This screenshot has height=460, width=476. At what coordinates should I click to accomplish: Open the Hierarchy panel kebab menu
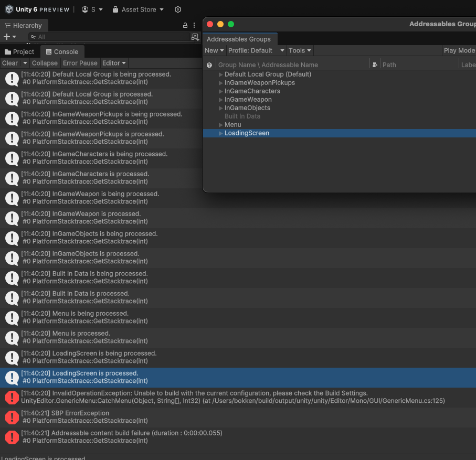tap(194, 25)
